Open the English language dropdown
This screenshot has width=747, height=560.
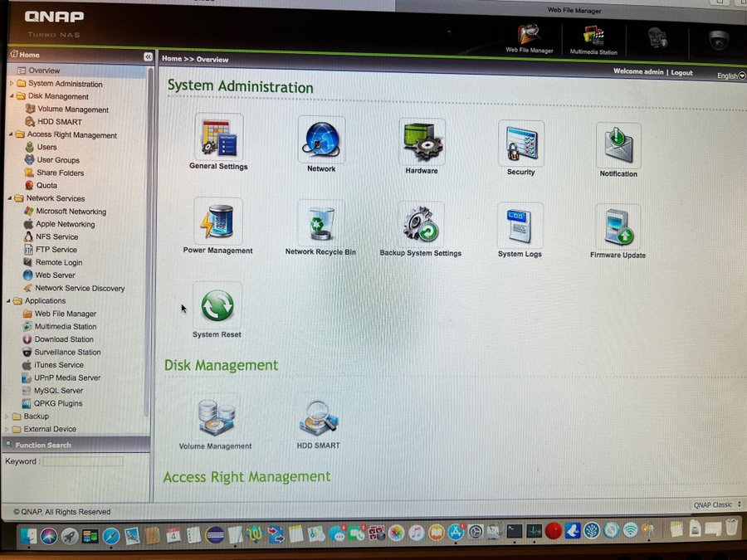[x=730, y=75]
